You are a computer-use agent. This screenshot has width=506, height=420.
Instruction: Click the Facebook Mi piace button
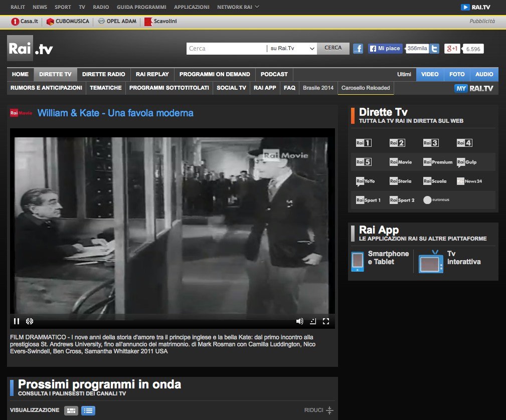pos(385,49)
